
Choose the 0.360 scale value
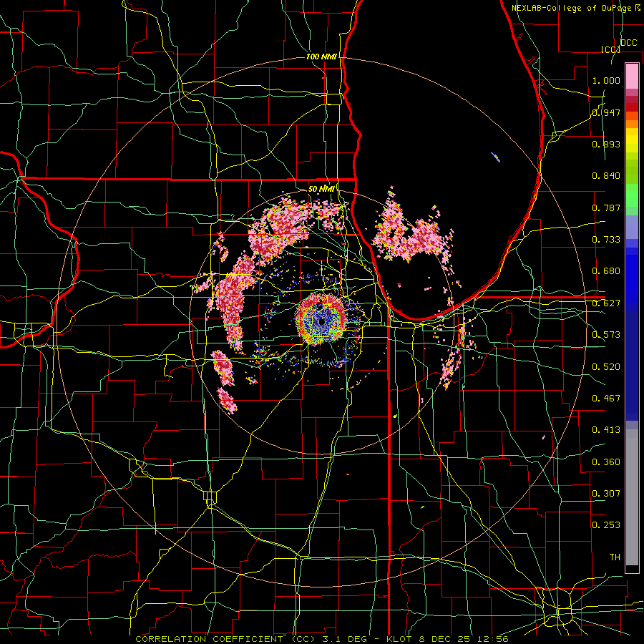pos(606,462)
